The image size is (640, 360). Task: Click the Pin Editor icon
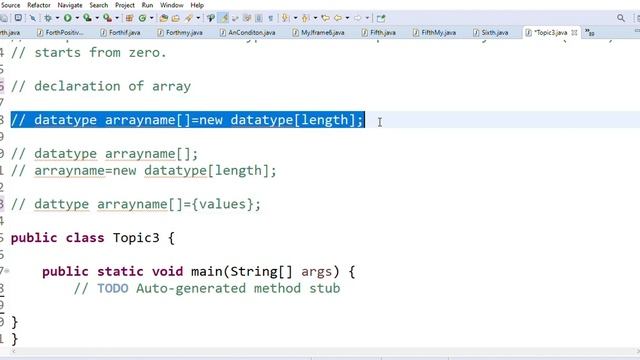381,18
